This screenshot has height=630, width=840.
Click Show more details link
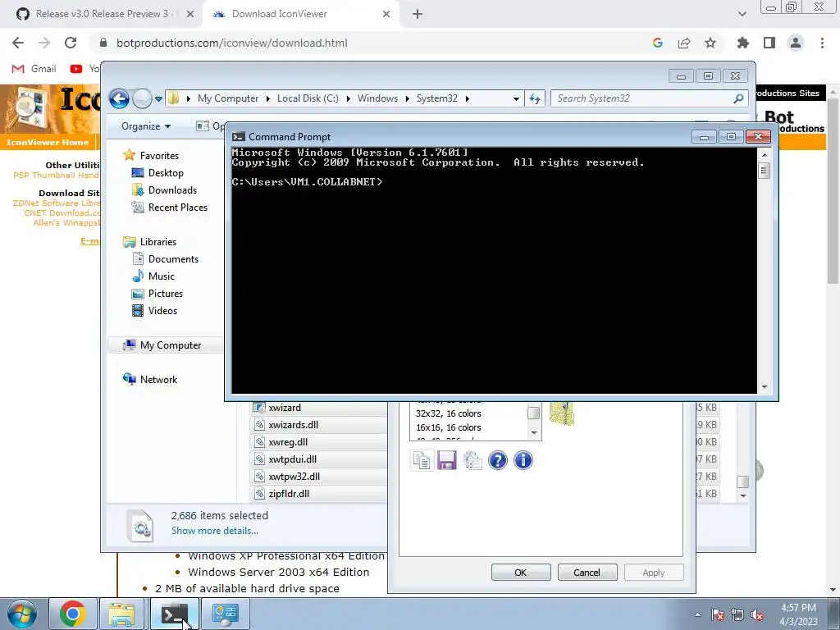(214, 531)
